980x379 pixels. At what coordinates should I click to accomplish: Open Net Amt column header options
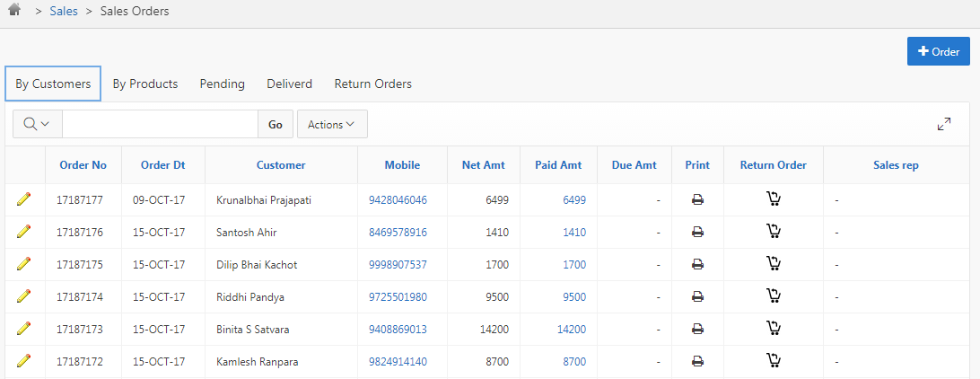[x=484, y=165]
